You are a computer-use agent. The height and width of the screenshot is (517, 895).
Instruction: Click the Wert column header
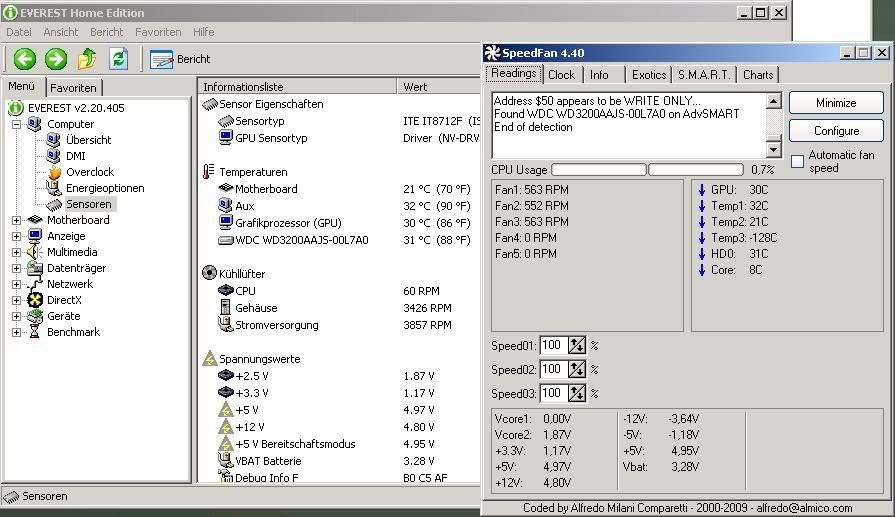click(x=438, y=87)
